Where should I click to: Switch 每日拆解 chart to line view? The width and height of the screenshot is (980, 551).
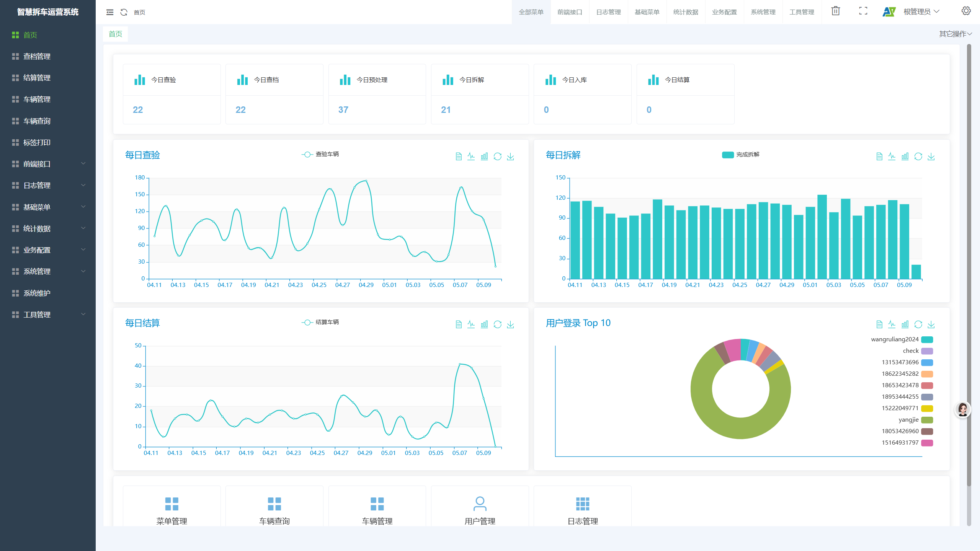892,156
